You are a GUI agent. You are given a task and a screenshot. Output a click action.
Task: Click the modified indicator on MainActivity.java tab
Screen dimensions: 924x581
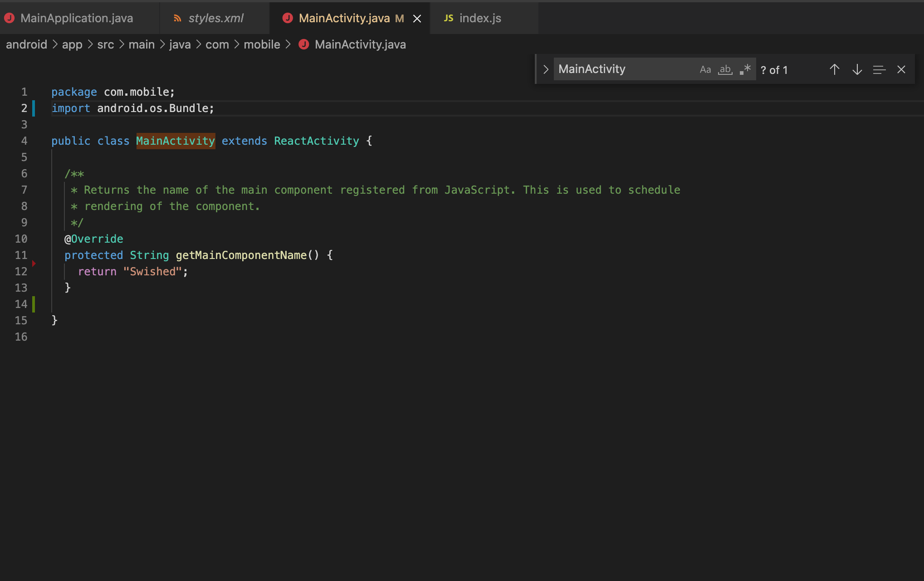click(x=399, y=19)
